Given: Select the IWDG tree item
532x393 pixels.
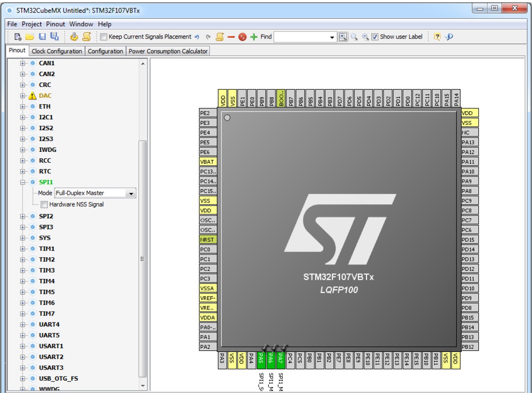Looking at the screenshot, I should 48,150.
